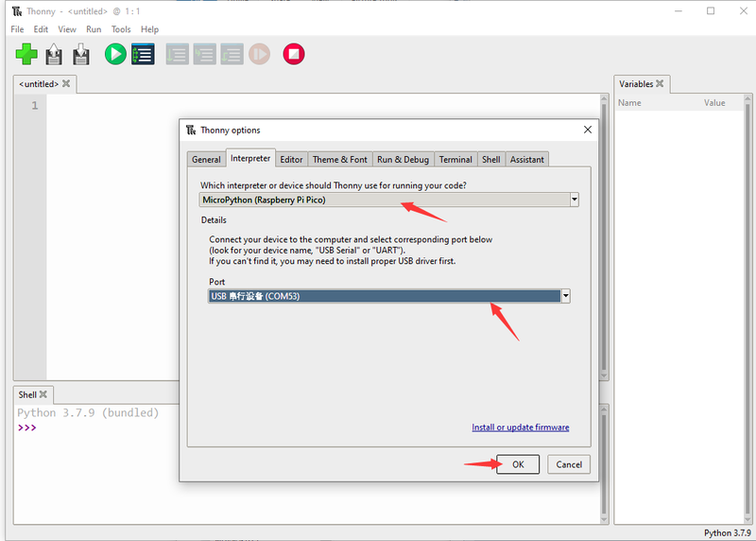Click the Python 3.7.9 interpreter status label
This screenshot has width=756, height=541.
tap(727, 532)
